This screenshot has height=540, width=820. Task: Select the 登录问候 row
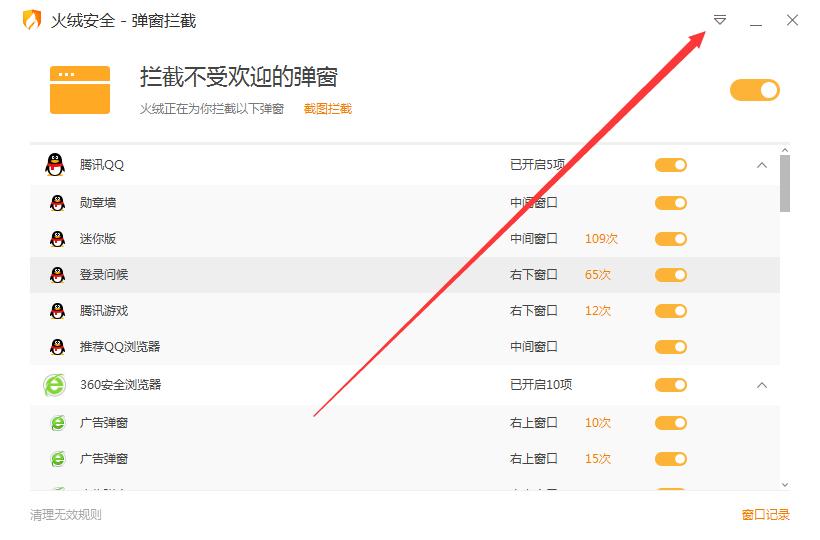[x=300, y=275]
